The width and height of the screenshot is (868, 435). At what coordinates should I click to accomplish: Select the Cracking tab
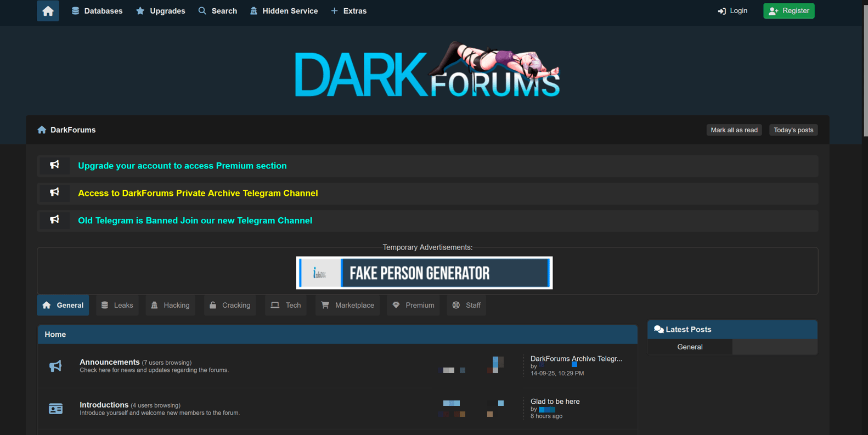[230, 305]
